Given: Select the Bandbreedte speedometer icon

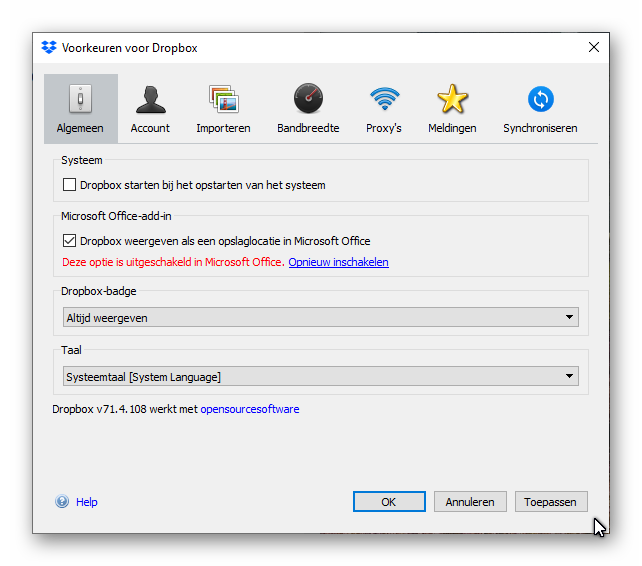Looking at the screenshot, I should point(308,99).
